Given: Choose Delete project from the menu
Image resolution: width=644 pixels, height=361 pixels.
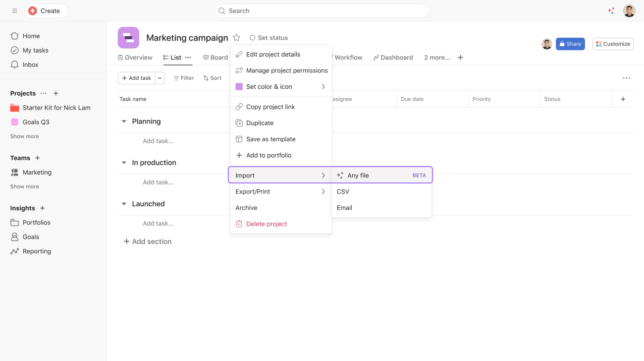Looking at the screenshot, I should 267,224.
